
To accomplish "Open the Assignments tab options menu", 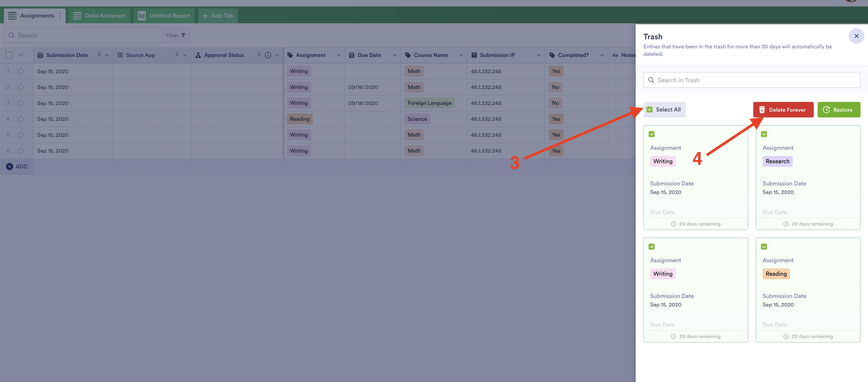I will 60,16.
